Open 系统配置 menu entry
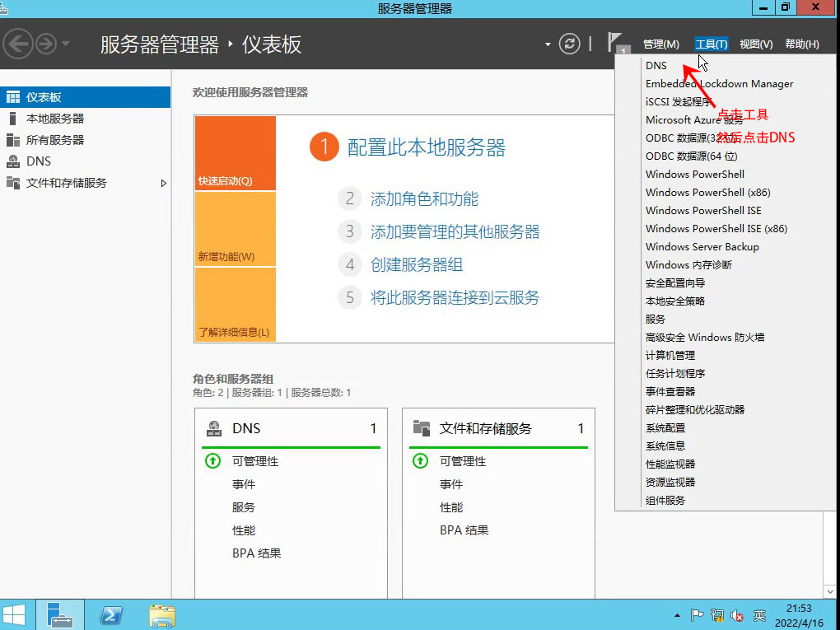The height and width of the screenshot is (630, 840). coord(665,428)
